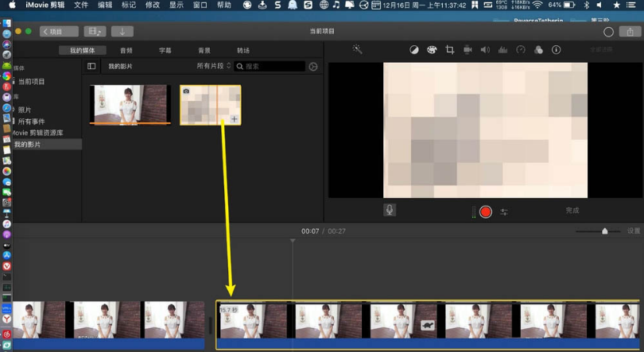Open browser settings gear icon
The image size is (644, 352).
point(313,67)
